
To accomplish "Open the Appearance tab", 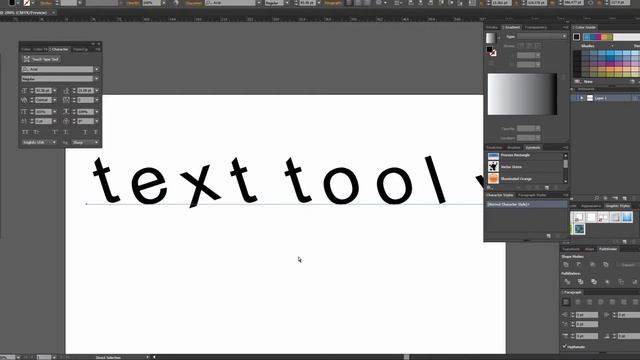I will pos(591,206).
